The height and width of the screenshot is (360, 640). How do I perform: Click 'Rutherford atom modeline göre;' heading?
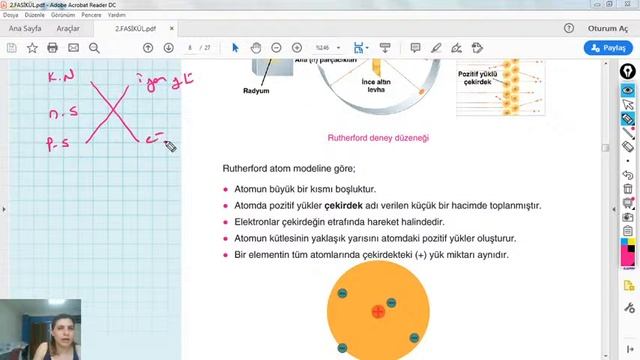(x=289, y=169)
